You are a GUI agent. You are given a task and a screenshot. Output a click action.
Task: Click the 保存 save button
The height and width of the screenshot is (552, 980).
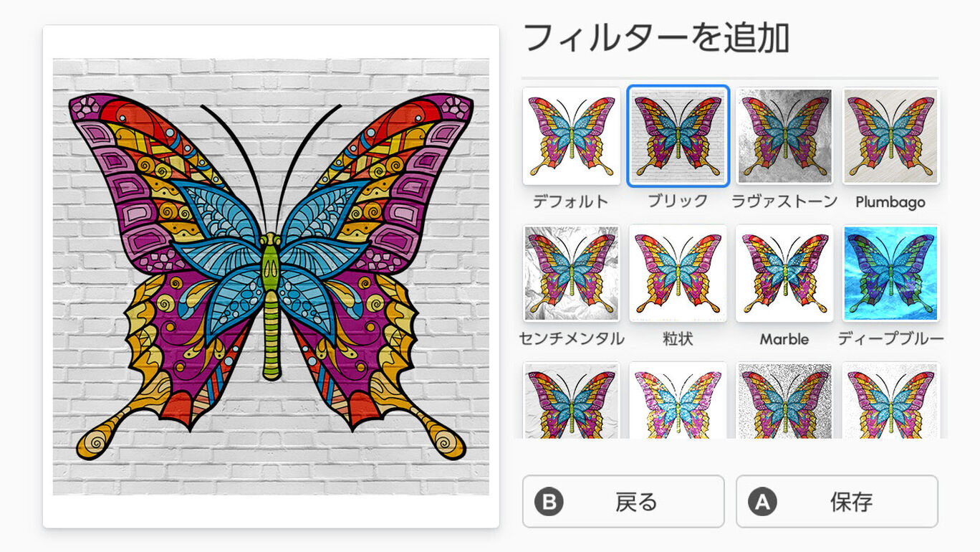(837, 501)
